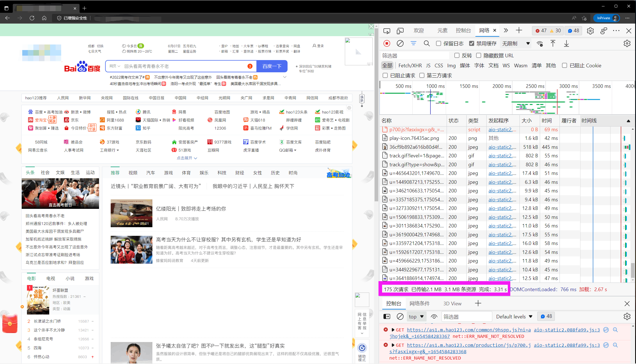Filter requests by Fetch/XHR
636x364 pixels.
[410, 65]
